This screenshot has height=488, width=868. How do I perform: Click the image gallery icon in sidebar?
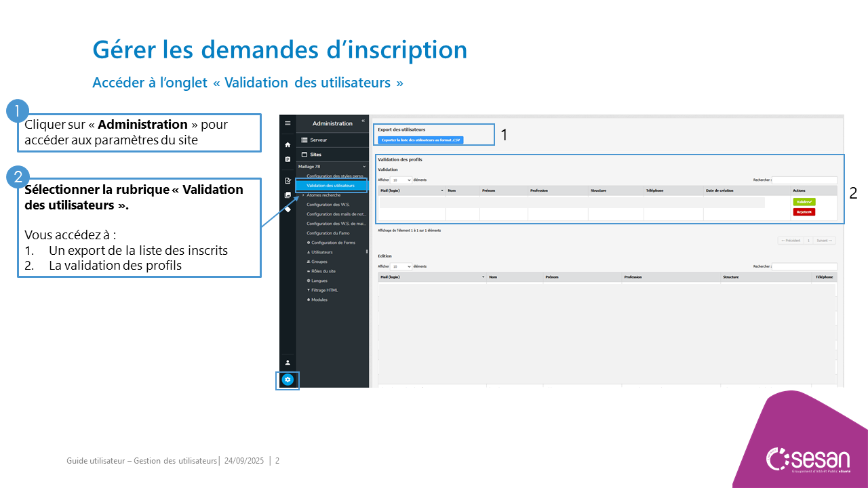click(288, 195)
